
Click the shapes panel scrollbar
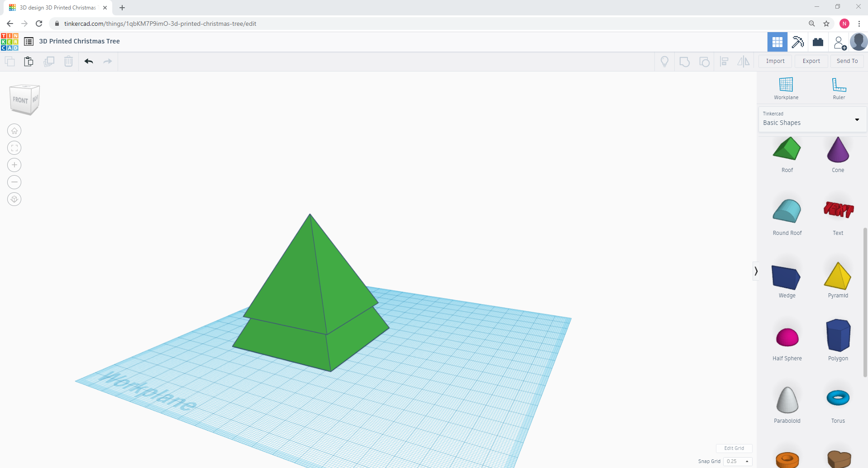[865, 302]
